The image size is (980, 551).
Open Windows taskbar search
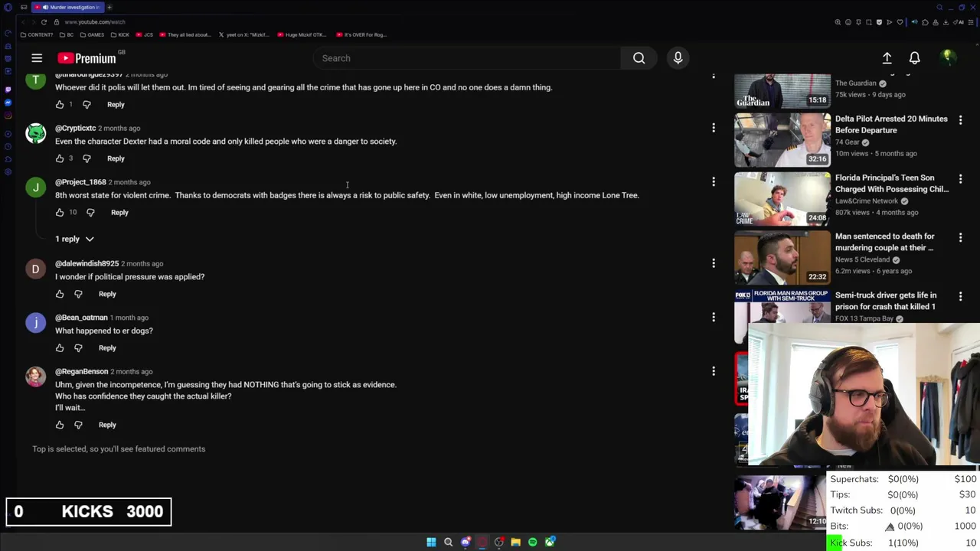[x=448, y=542]
